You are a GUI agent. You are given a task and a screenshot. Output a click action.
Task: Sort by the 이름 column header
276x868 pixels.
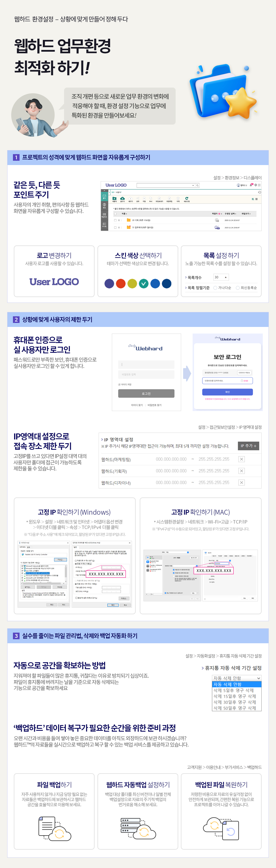point(124,214)
